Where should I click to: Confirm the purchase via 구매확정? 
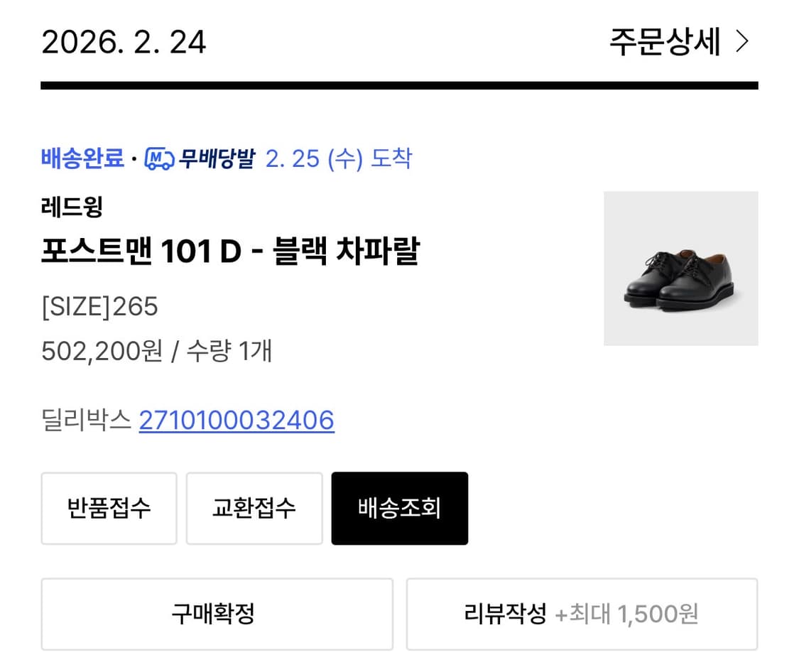tap(217, 614)
